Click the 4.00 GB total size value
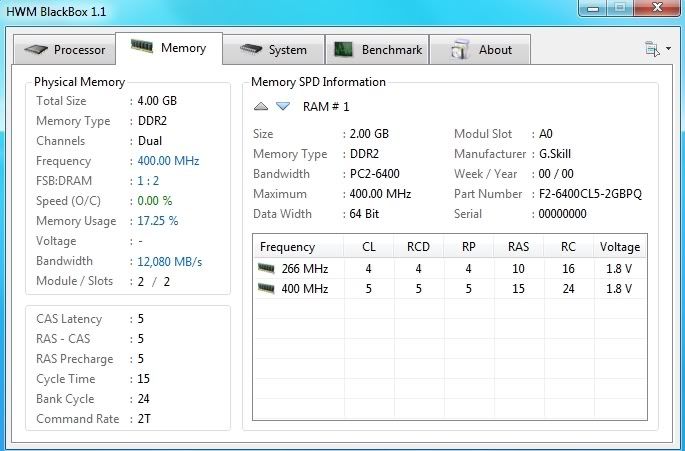 coord(157,101)
